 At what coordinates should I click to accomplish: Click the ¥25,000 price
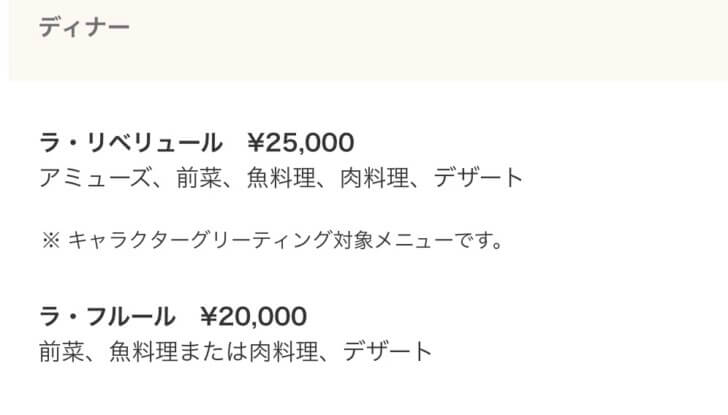pyautogui.click(x=300, y=143)
